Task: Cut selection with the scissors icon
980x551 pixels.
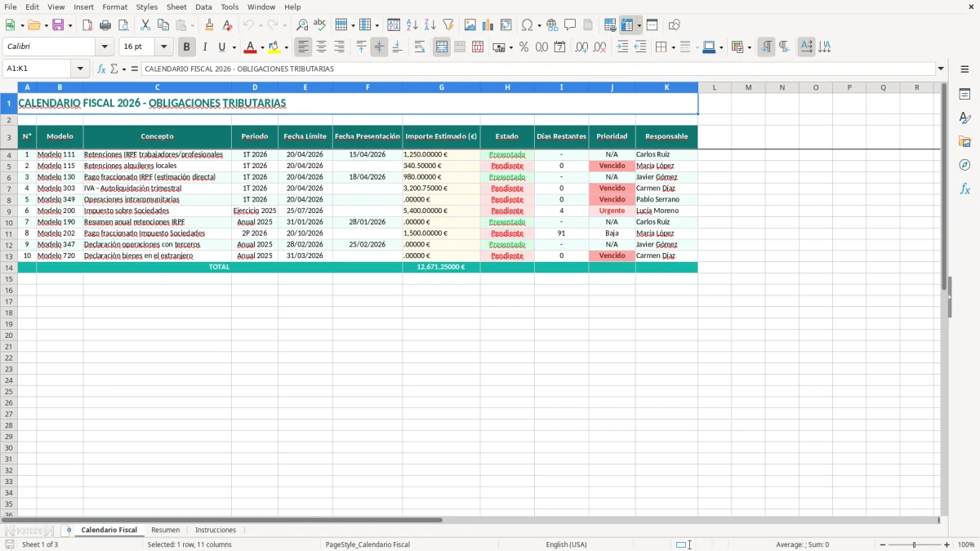Action: pyautogui.click(x=145, y=25)
